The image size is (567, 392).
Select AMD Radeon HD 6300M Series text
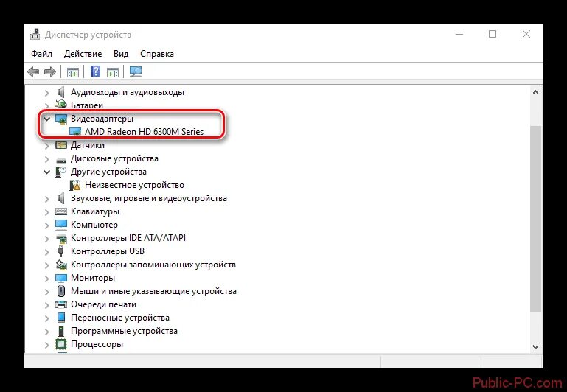point(144,132)
